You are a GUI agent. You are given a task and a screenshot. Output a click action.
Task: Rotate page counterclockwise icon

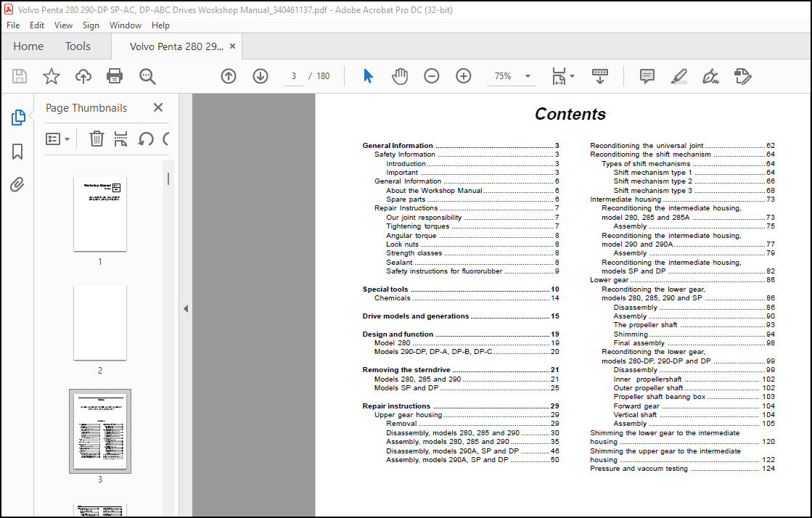click(146, 139)
